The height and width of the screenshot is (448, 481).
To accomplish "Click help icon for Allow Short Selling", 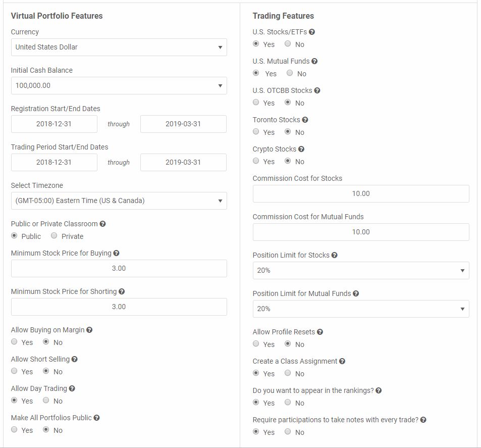I will (x=75, y=359).
